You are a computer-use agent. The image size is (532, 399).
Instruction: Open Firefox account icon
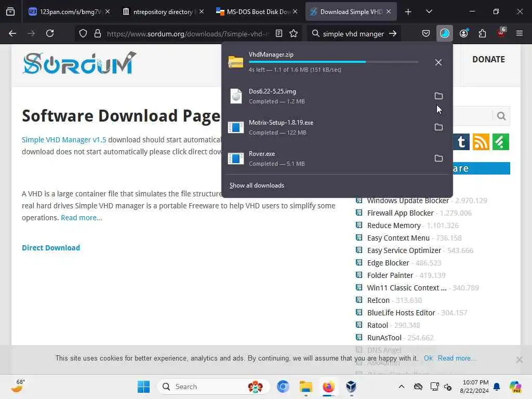pyautogui.click(x=464, y=34)
